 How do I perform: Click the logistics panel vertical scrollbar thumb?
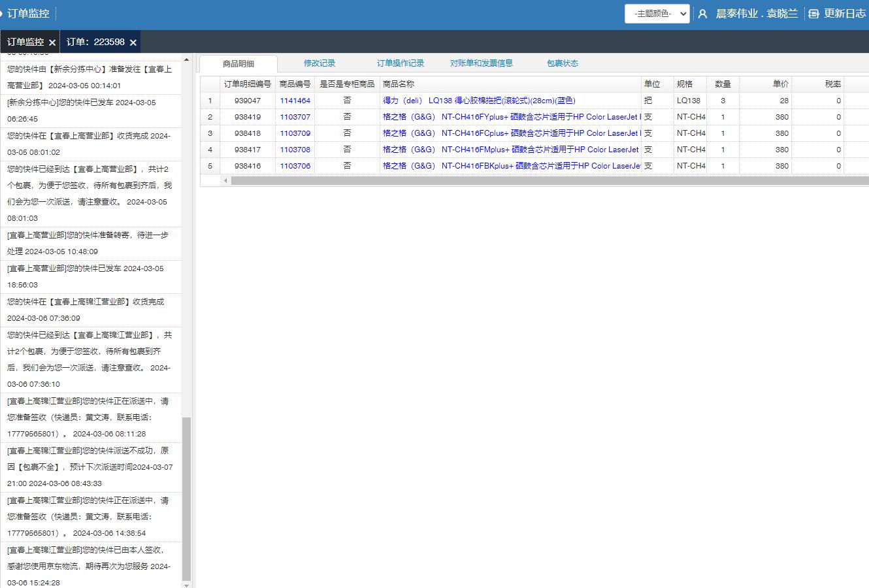click(x=186, y=498)
